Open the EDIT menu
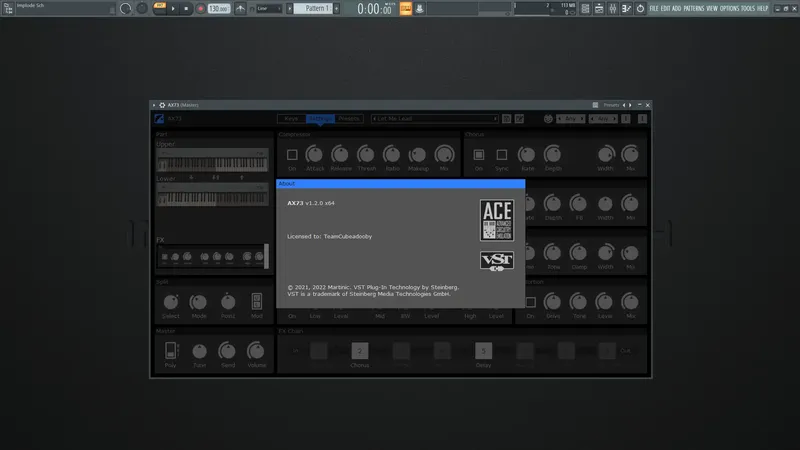The width and height of the screenshot is (800, 450). click(665, 9)
